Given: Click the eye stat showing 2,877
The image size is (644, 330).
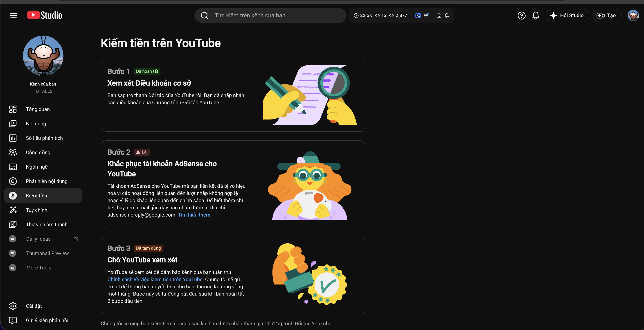Looking at the screenshot, I should click(398, 16).
